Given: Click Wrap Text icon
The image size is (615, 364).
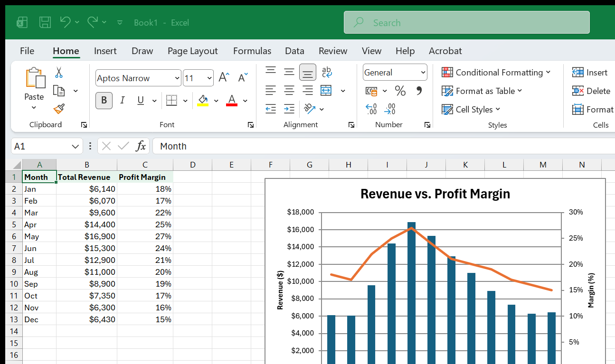Looking at the screenshot, I should click(327, 72).
